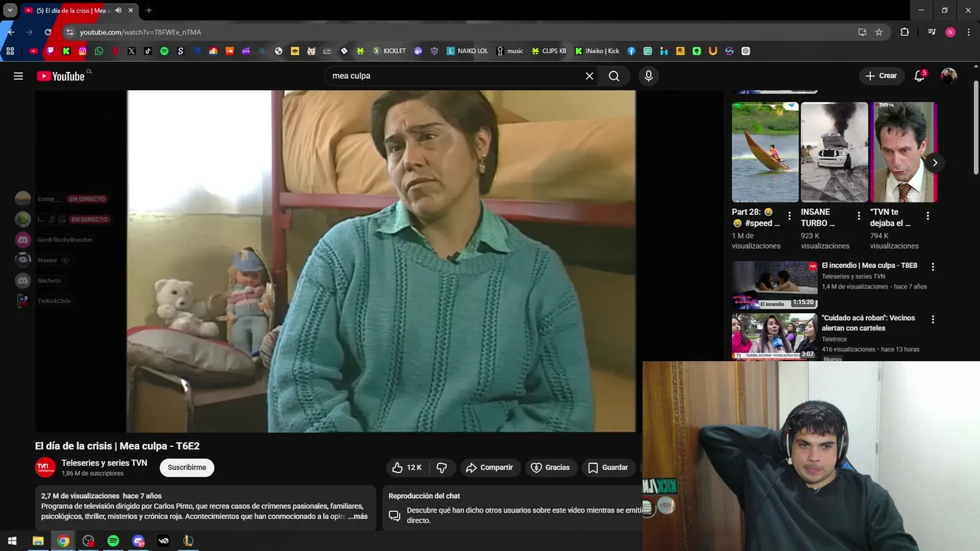Open the Crear menu

pyautogui.click(x=880, y=76)
